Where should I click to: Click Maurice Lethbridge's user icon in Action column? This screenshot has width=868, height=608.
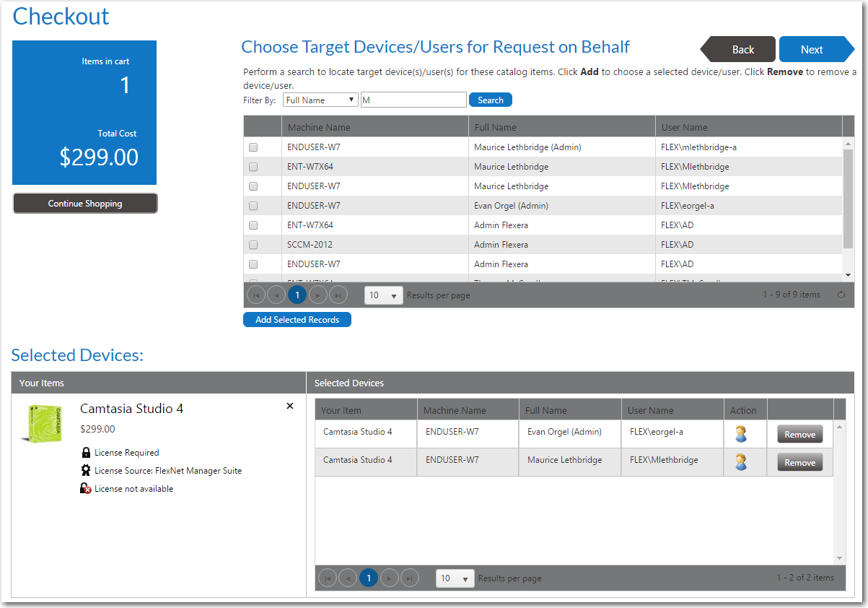coord(745,461)
